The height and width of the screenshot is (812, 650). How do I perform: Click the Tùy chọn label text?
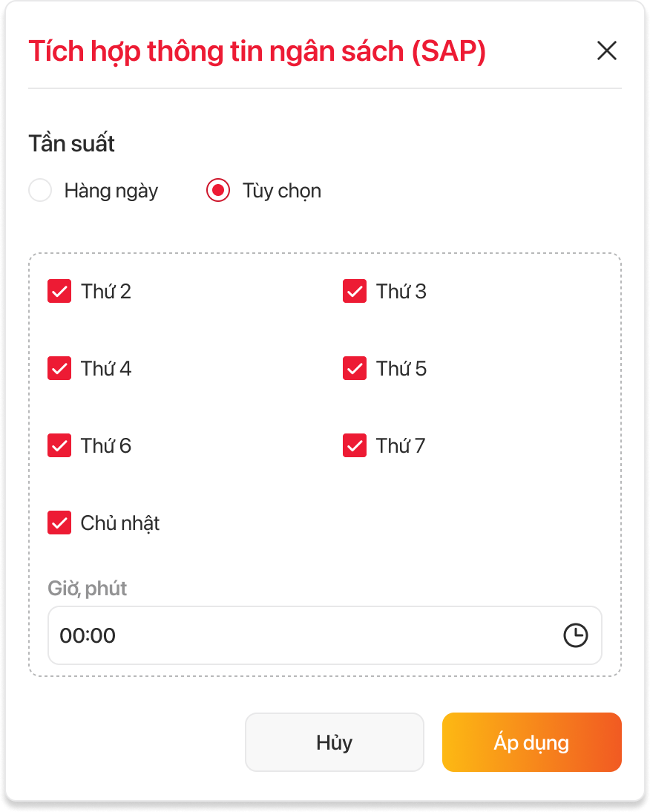282,191
